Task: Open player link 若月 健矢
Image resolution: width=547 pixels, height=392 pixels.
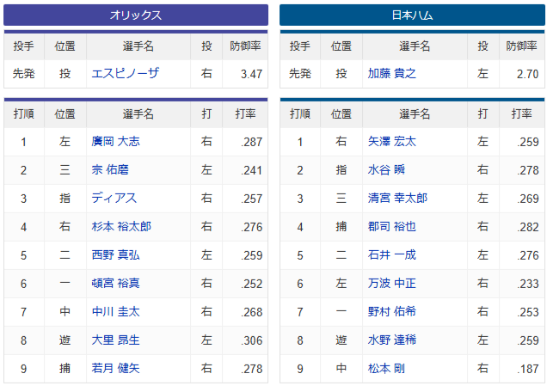Action: point(115,368)
